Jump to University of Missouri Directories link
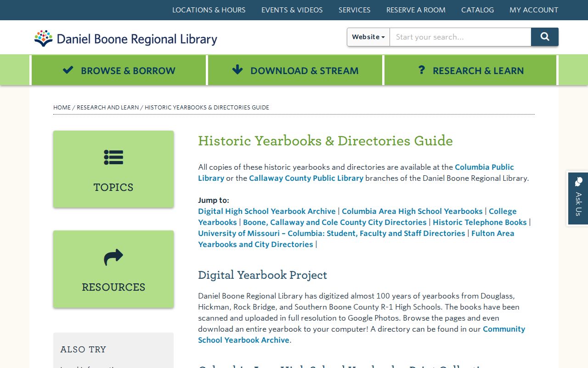588x368 pixels. coord(332,233)
